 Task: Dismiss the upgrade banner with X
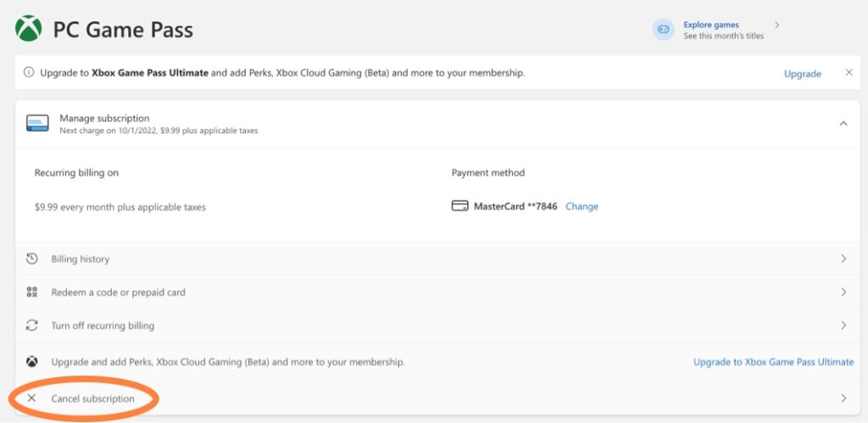849,73
